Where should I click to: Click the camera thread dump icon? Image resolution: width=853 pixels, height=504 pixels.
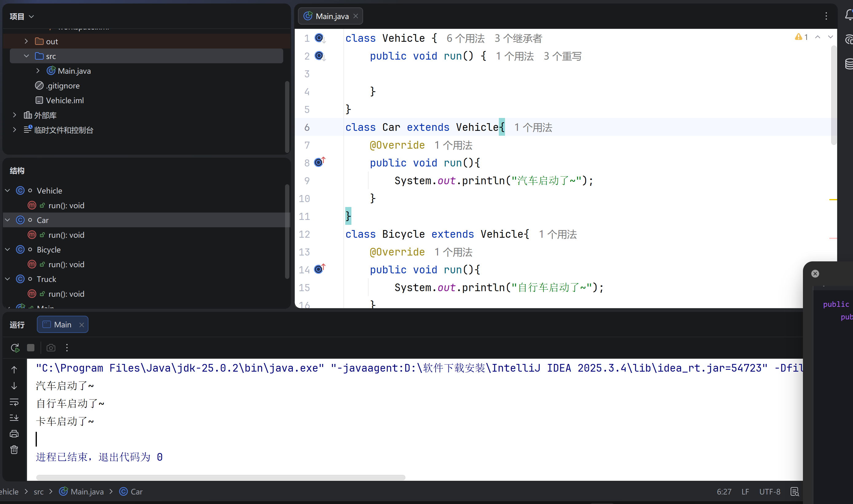[51, 348]
